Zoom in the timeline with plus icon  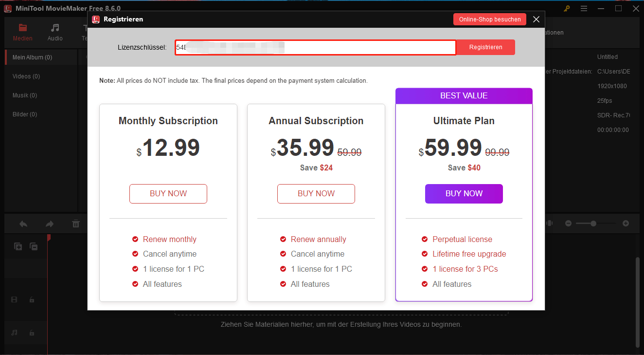[626, 224]
